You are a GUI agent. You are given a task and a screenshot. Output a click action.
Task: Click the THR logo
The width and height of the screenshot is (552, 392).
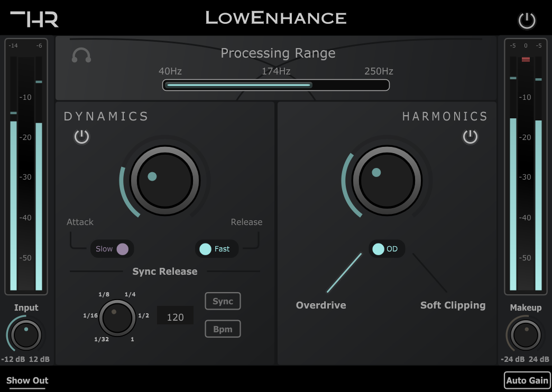(x=34, y=19)
